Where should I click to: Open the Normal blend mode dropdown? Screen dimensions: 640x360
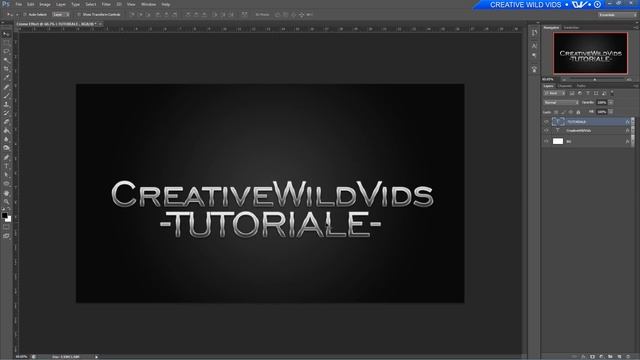(x=561, y=102)
